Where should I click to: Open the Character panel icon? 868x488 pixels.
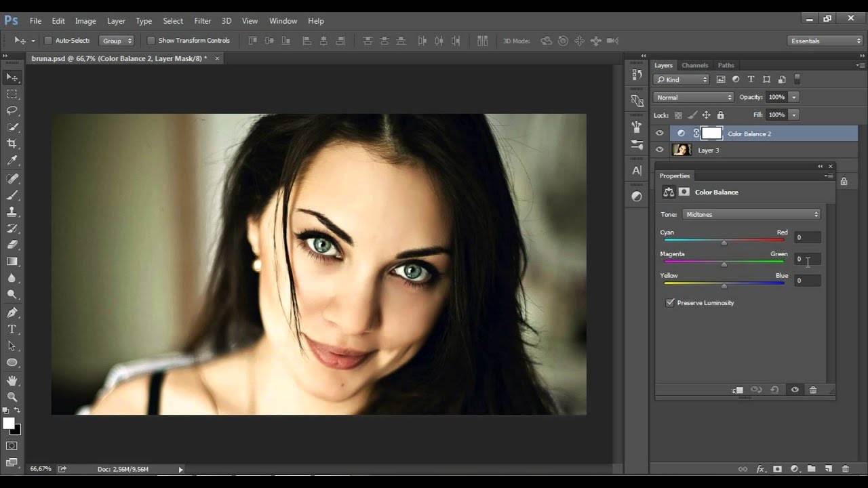click(x=637, y=170)
